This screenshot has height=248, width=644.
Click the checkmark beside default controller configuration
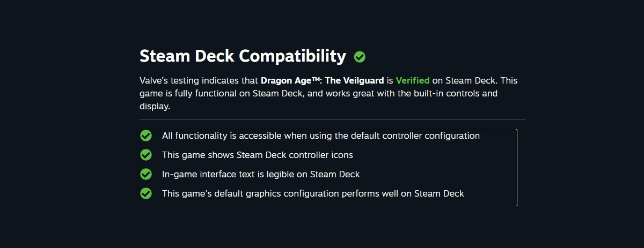point(146,136)
